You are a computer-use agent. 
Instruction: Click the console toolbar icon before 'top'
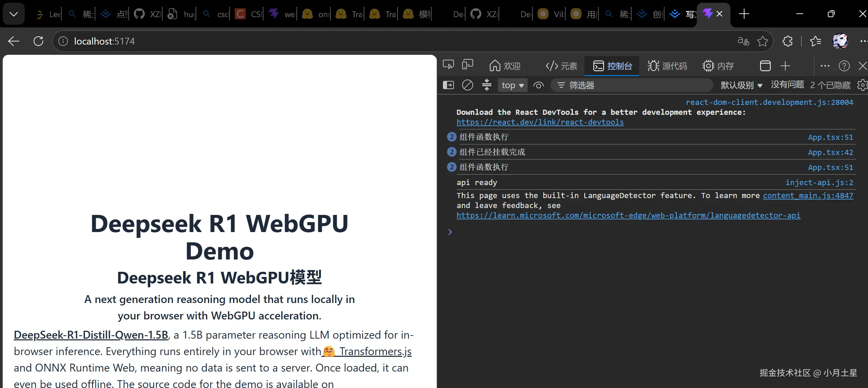(487, 85)
